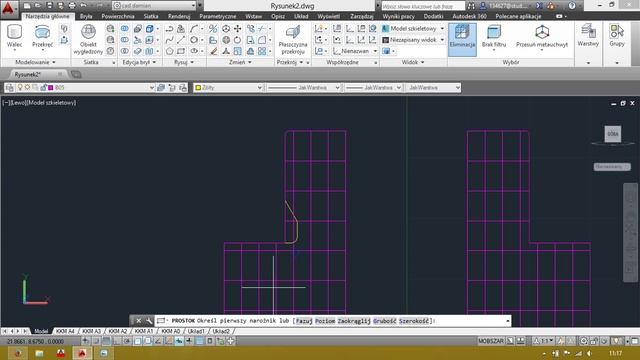The image size is (640, 360).
Task: Toggle the layer lock padlock icon
Action: click(x=43, y=88)
